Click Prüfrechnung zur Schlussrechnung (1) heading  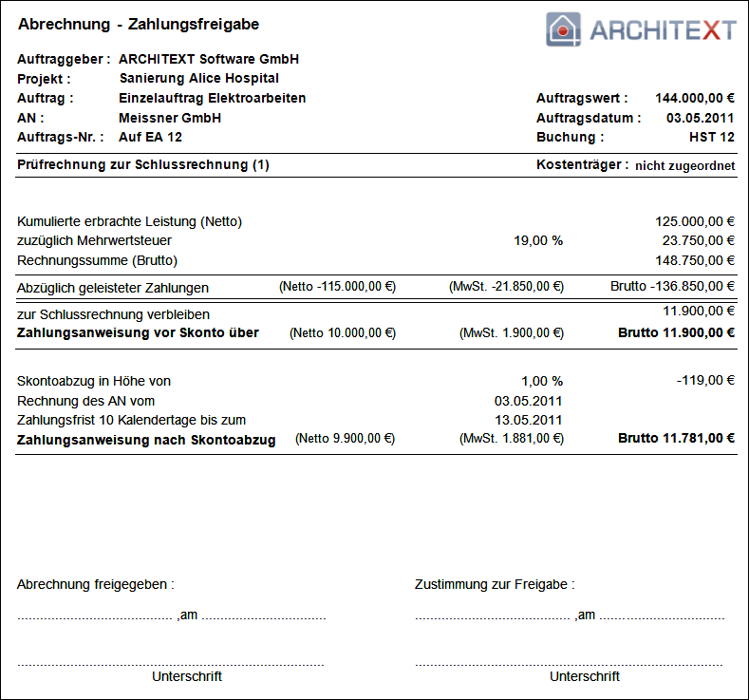click(143, 165)
